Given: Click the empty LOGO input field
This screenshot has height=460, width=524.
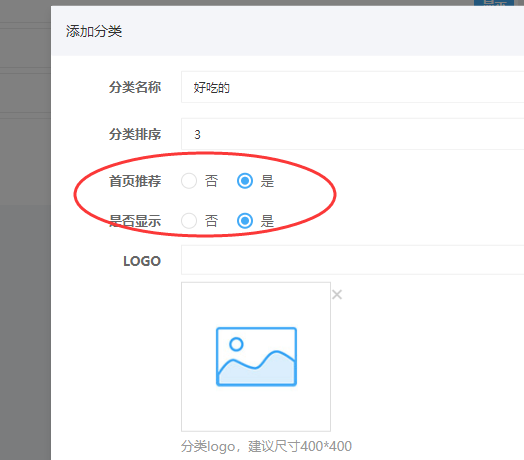Looking at the screenshot, I should point(353,260).
